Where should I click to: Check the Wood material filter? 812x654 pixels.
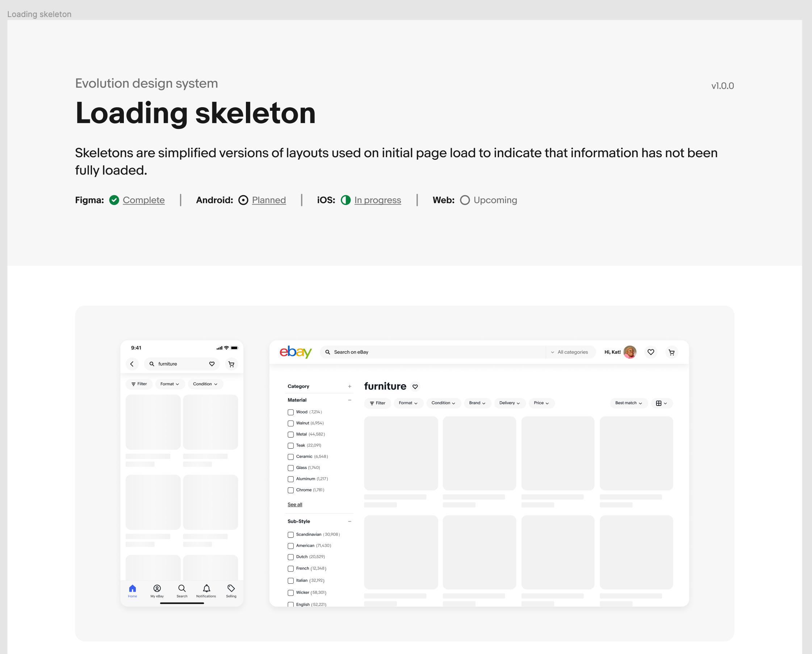click(290, 412)
